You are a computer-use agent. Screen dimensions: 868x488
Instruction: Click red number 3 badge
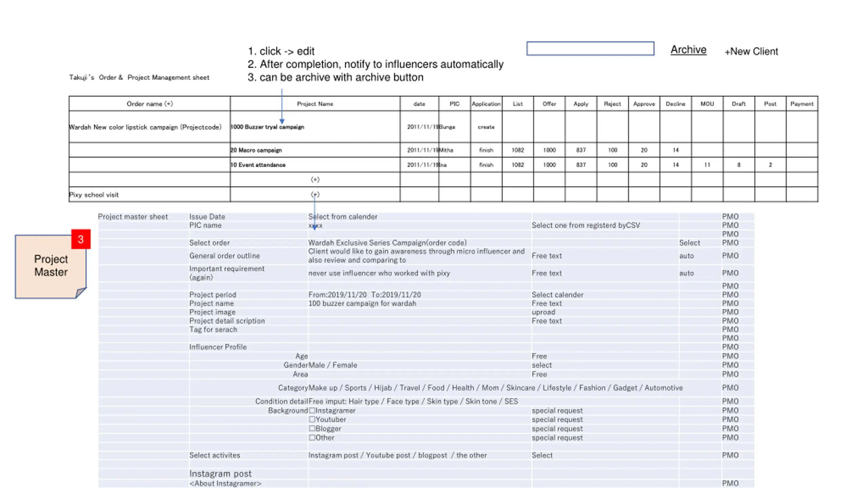point(81,239)
